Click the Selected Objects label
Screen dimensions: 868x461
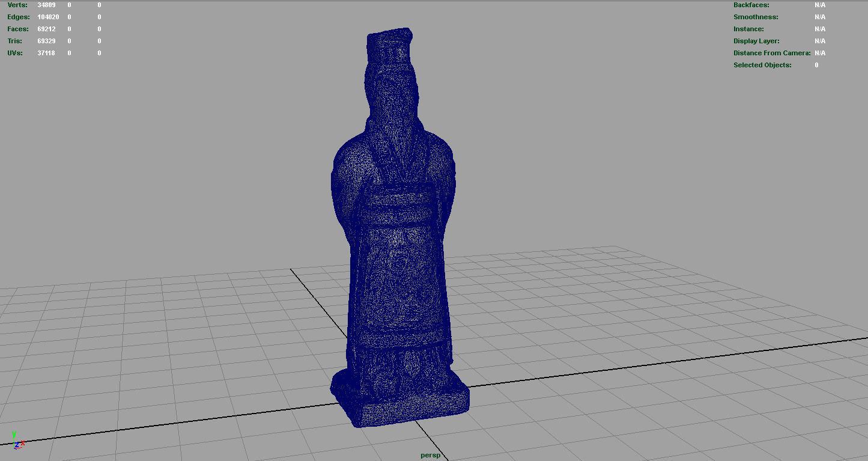[762, 65]
